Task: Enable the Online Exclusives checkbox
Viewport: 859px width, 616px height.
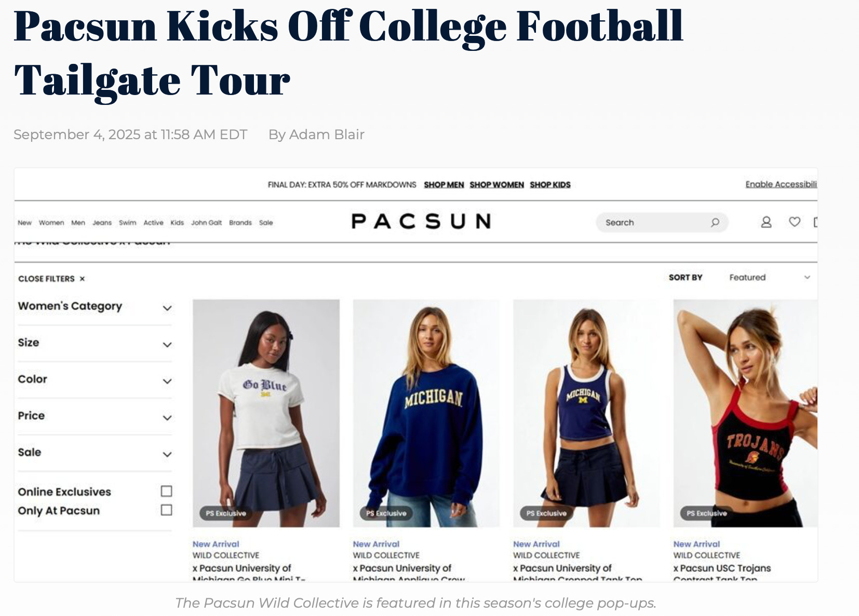Action: tap(166, 491)
